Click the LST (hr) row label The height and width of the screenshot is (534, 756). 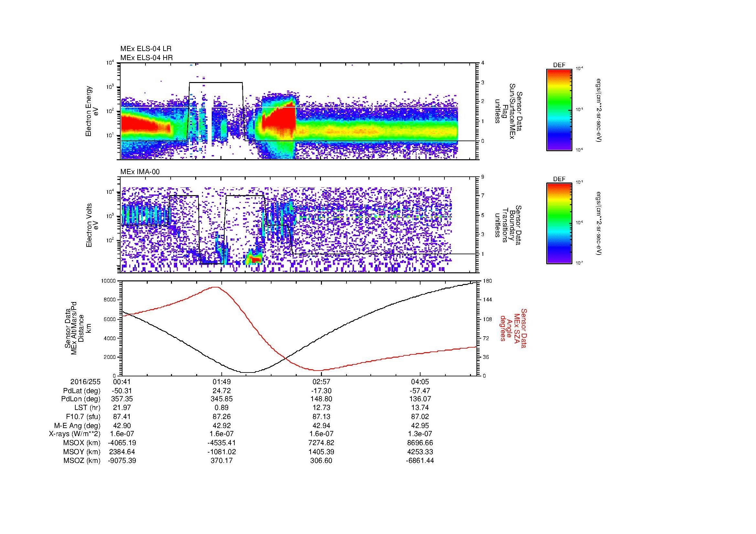coord(87,408)
